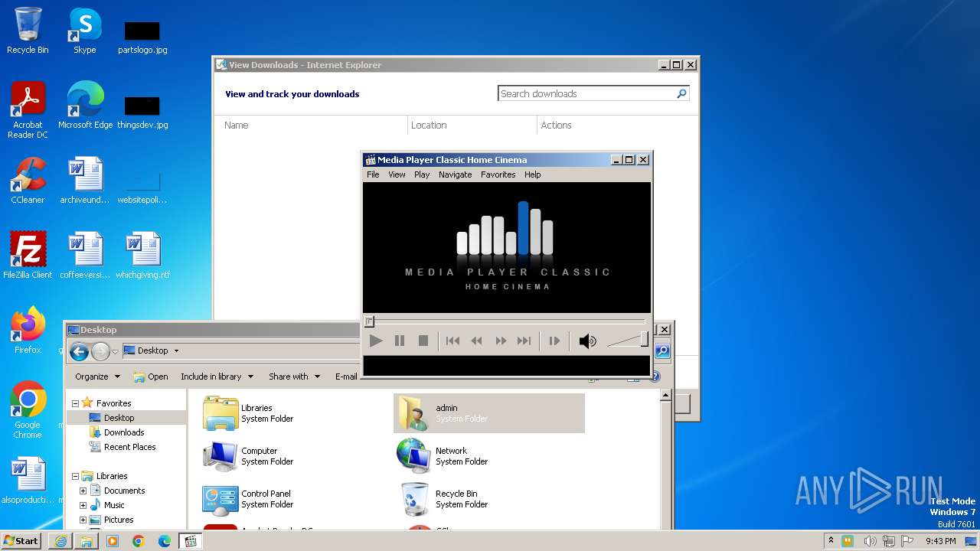Screen dimensions: 980x551
Task: Advance one frame with the step button
Action: click(x=554, y=341)
